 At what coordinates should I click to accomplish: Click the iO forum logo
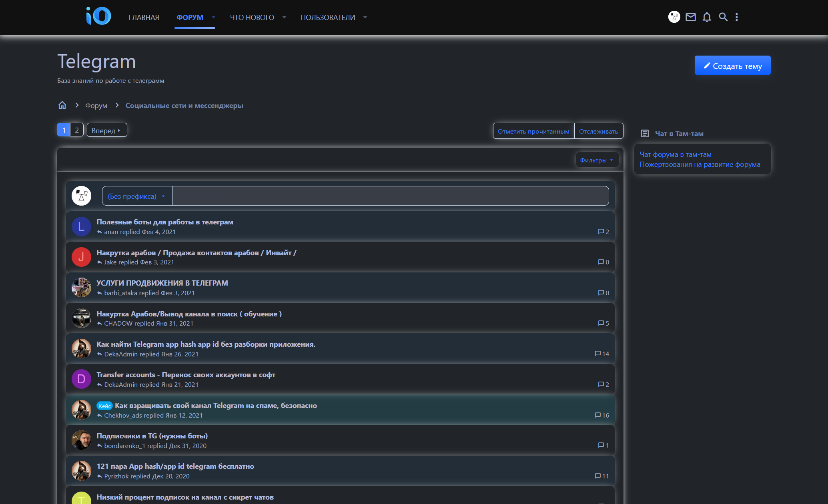(x=98, y=16)
